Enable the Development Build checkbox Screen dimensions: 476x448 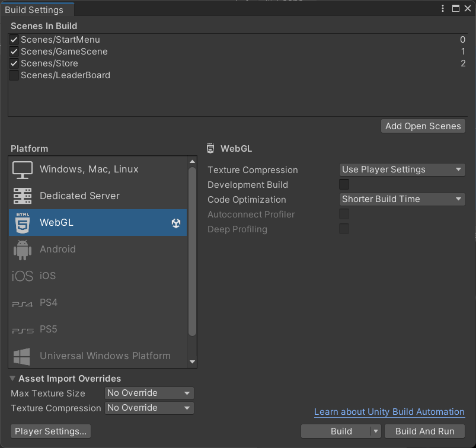coord(344,184)
